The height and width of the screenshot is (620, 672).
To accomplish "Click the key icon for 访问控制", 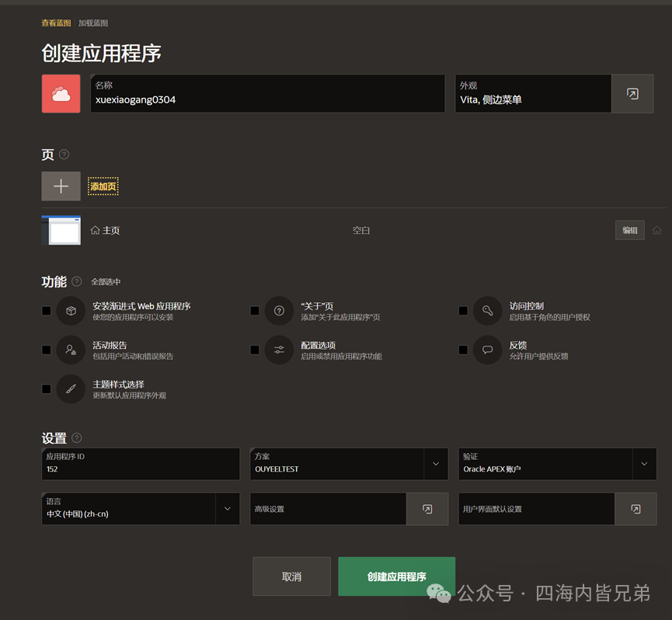I will (487, 311).
